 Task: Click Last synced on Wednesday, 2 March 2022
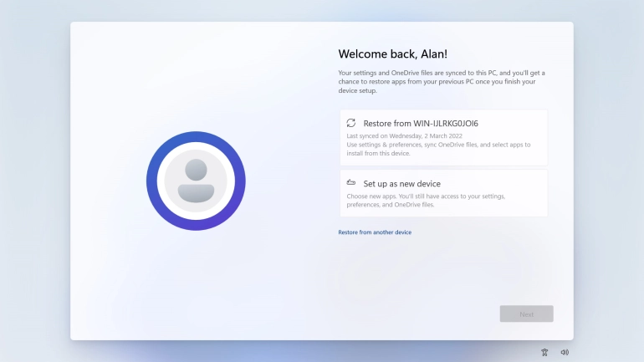[404, 135]
